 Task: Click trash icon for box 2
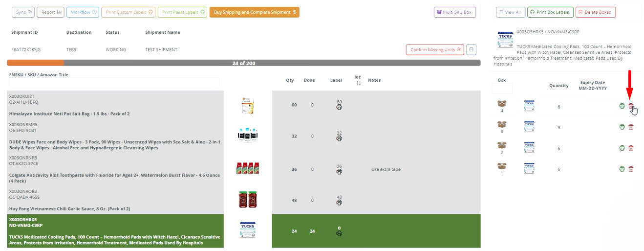point(631,148)
